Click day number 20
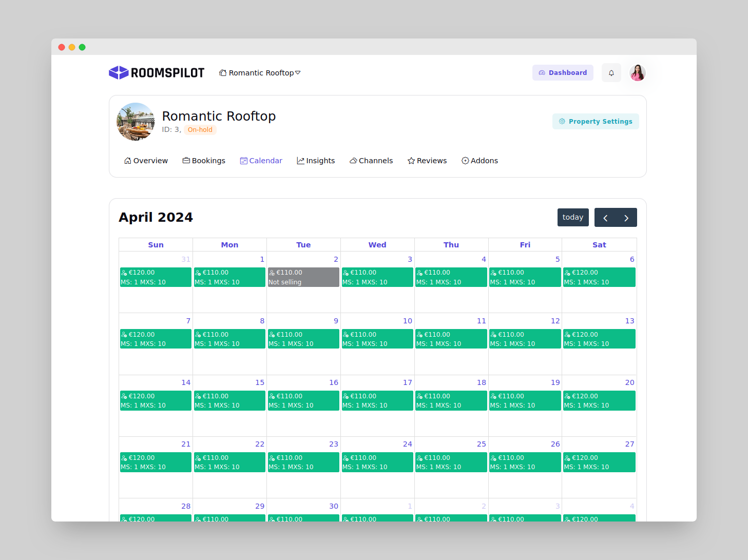The image size is (748, 560). [629, 382]
